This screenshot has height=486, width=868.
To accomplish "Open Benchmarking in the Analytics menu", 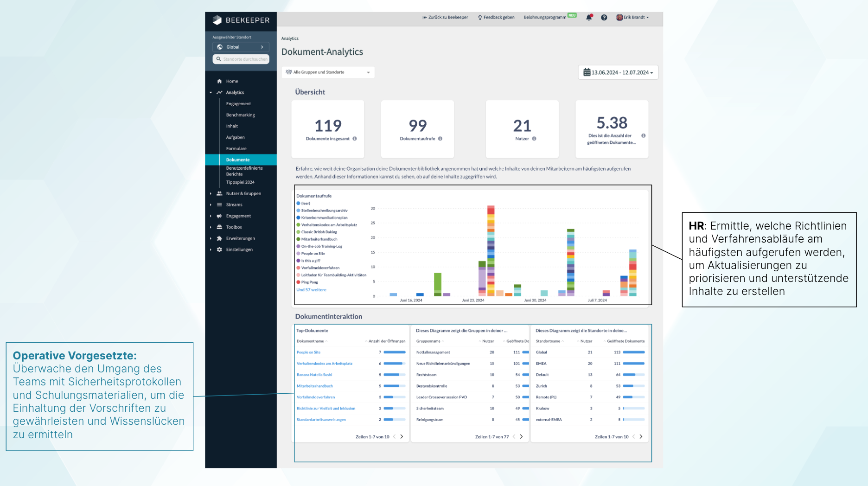I will click(x=240, y=115).
